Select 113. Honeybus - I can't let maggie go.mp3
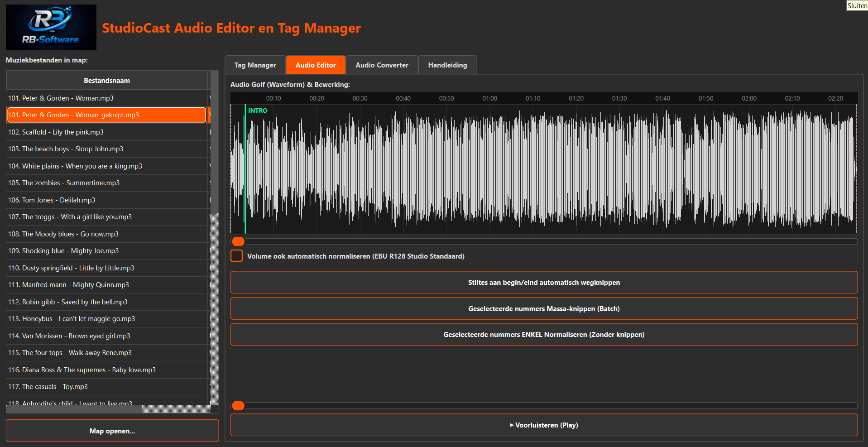The image size is (868, 447). [x=107, y=319]
